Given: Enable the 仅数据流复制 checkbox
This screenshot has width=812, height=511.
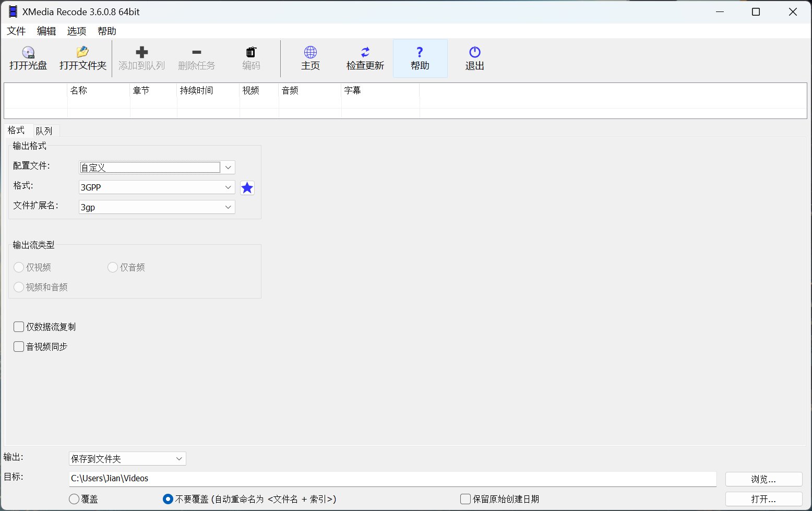Looking at the screenshot, I should 18,326.
